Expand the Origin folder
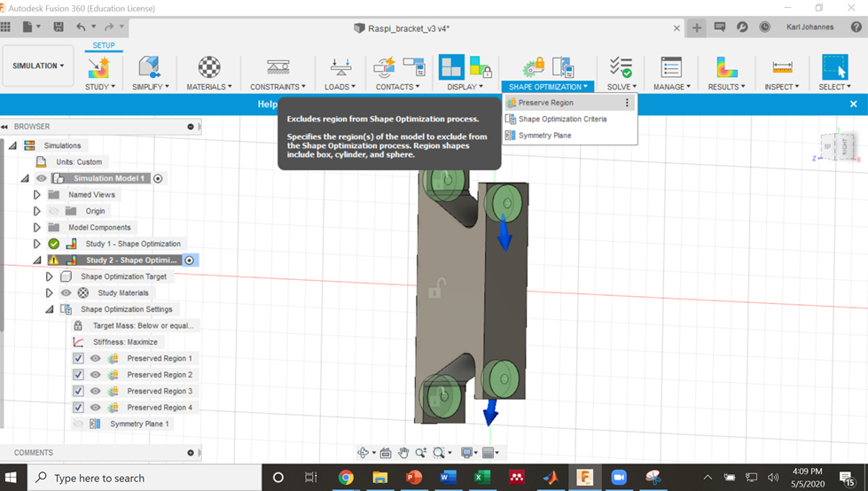868x491 pixels. 37,211
